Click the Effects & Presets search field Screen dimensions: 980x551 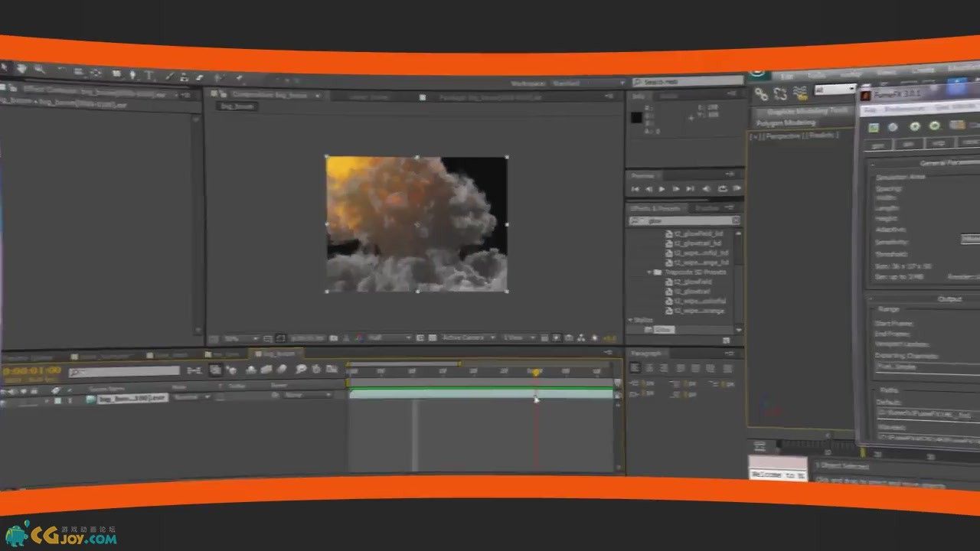684,220
